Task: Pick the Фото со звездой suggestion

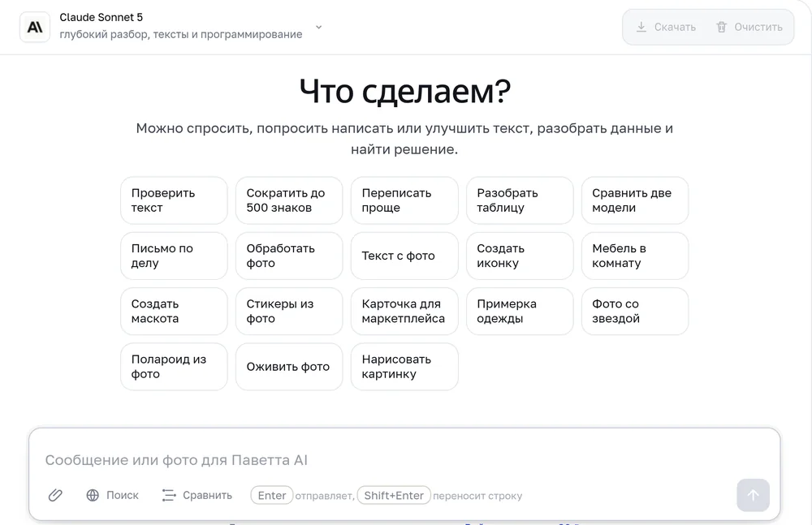Action: [x=635, y=311]
